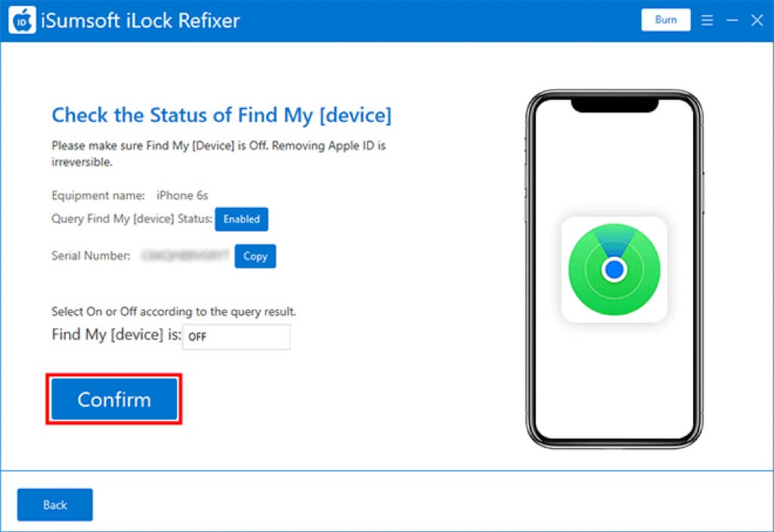Select the blurred serial number text
This screenshot has width=774, height=532.
pyautogui.click(x=185, y=255)
